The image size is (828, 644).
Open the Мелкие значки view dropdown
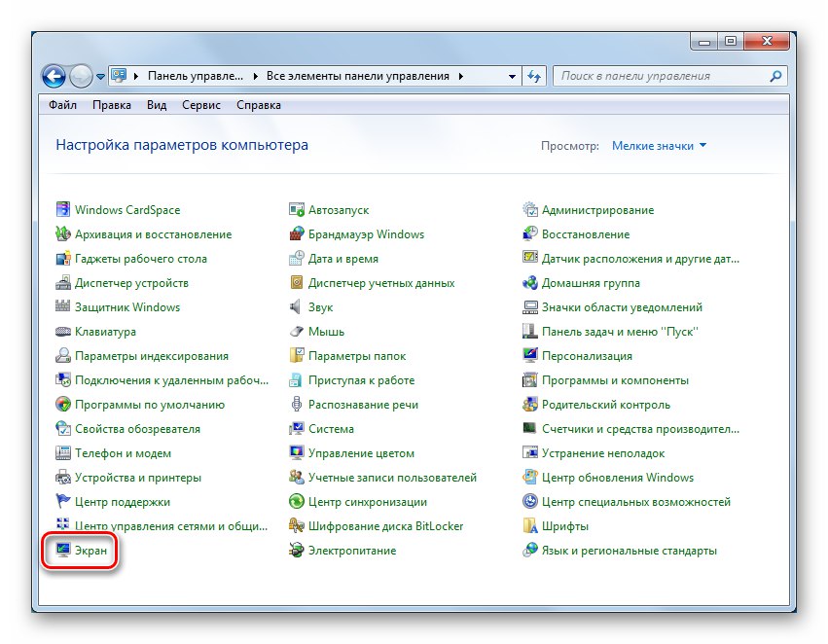(659, 146)
